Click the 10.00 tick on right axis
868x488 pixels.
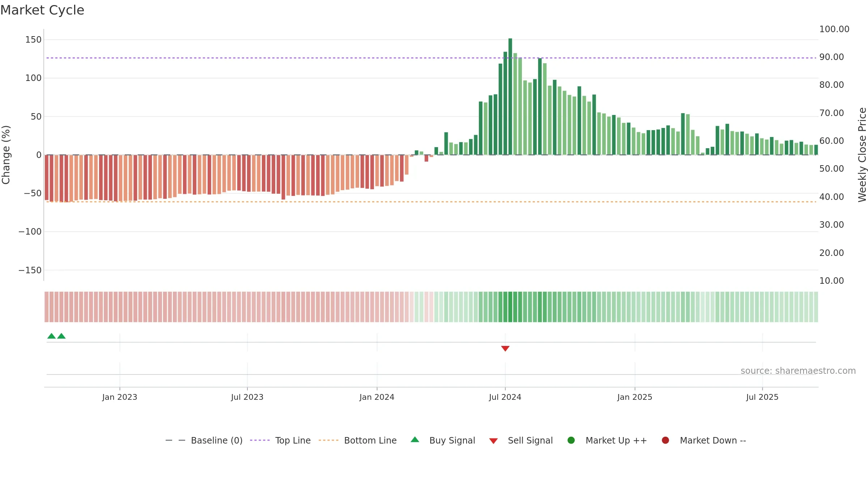831,281
